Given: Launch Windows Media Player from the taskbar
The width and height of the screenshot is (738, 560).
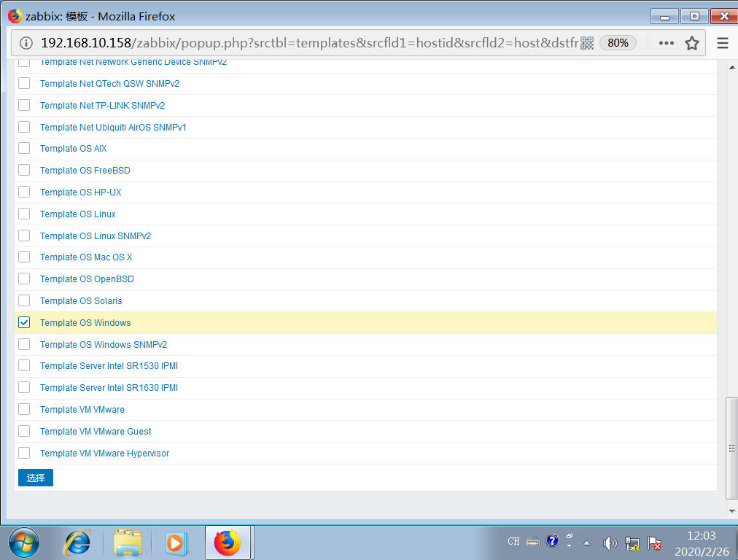Looking at the screenshot, I should [177, 542].
